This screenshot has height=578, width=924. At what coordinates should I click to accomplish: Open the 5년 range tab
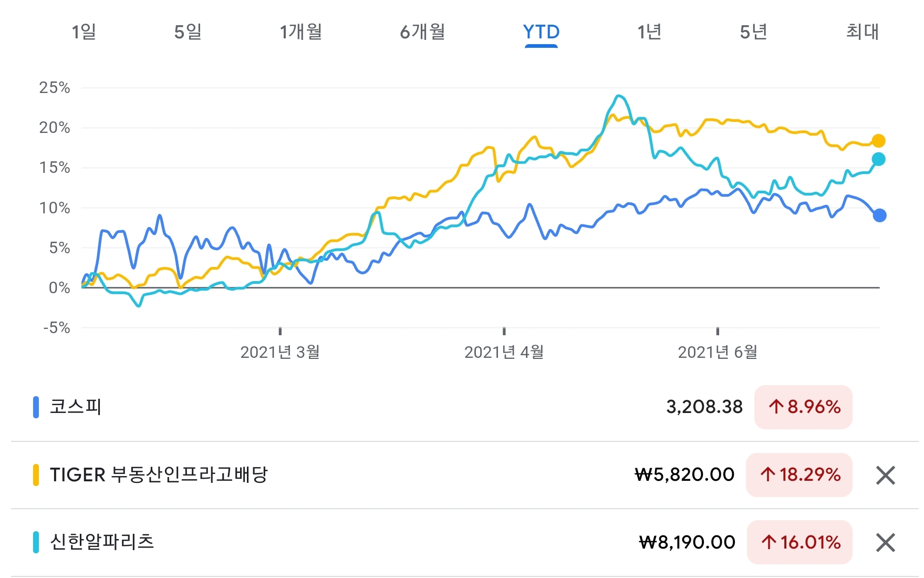coord(753,32)
